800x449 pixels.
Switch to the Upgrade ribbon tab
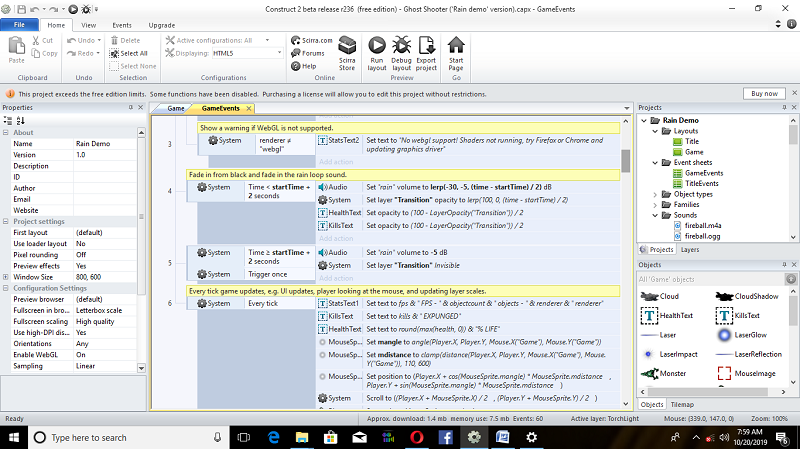(162, 25)
